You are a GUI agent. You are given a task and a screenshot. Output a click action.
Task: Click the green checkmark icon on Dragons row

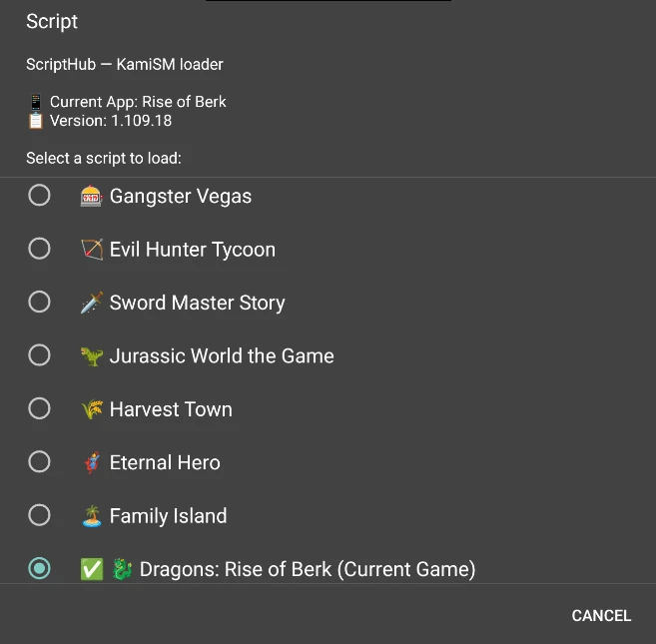[92, 569]
